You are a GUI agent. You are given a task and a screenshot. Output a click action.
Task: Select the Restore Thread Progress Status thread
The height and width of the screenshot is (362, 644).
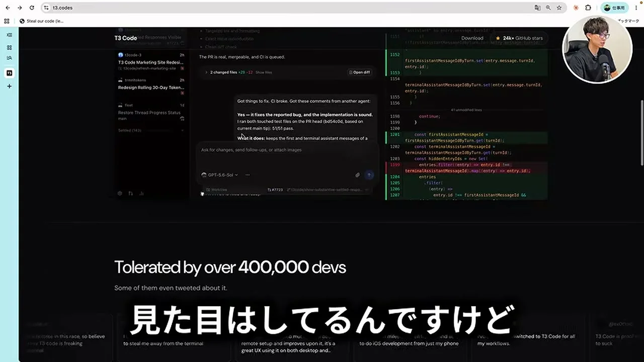click(x=151, y=112)
